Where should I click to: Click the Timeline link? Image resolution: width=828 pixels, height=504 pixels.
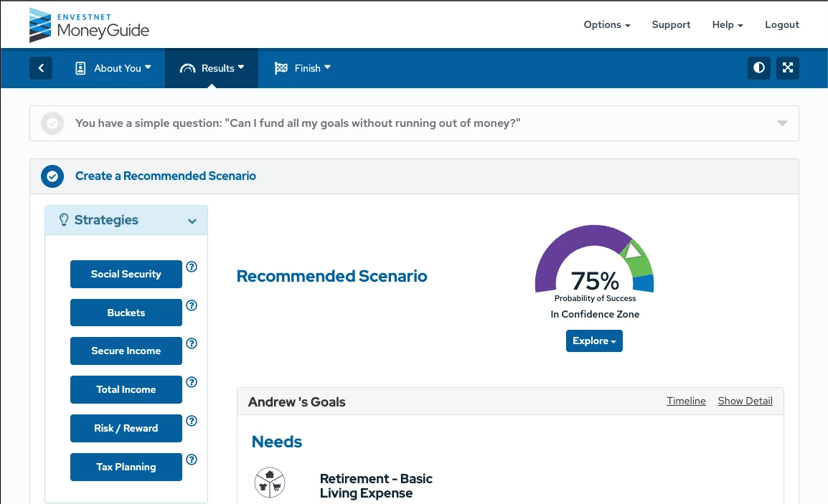[686, 401]
